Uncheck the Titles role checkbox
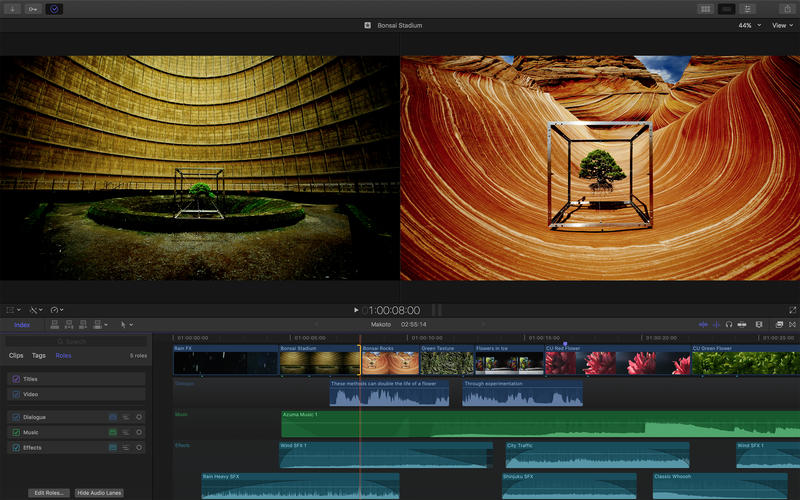Viewport: 800px width, 500px height. click(15, 379)
